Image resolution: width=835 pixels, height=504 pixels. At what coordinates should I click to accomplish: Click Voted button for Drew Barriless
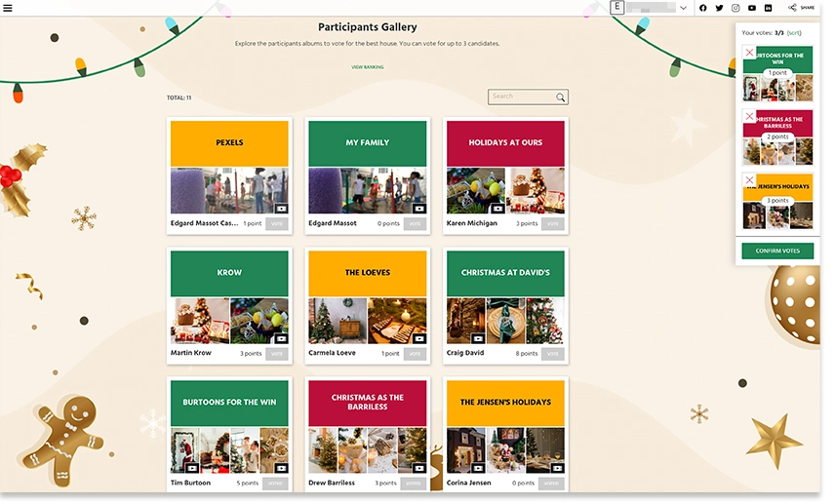click(414, 484)
